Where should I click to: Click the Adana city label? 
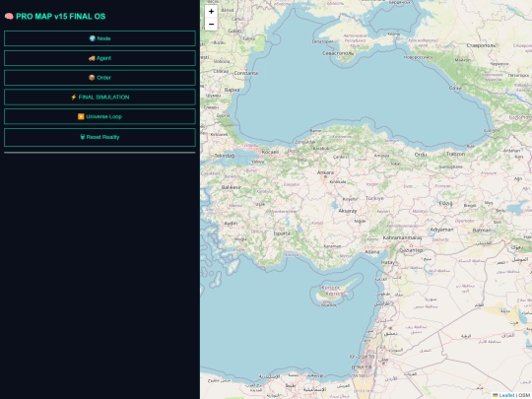point(372,252)
